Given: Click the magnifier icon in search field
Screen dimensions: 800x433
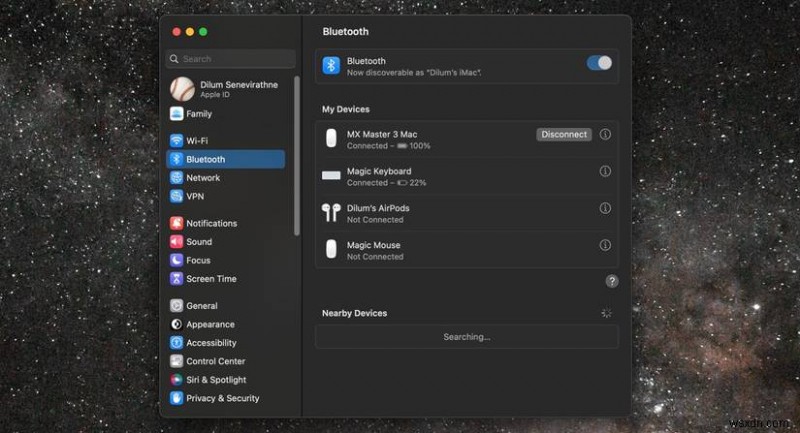Looking at the screenshot, I should [x=174, y=59].
